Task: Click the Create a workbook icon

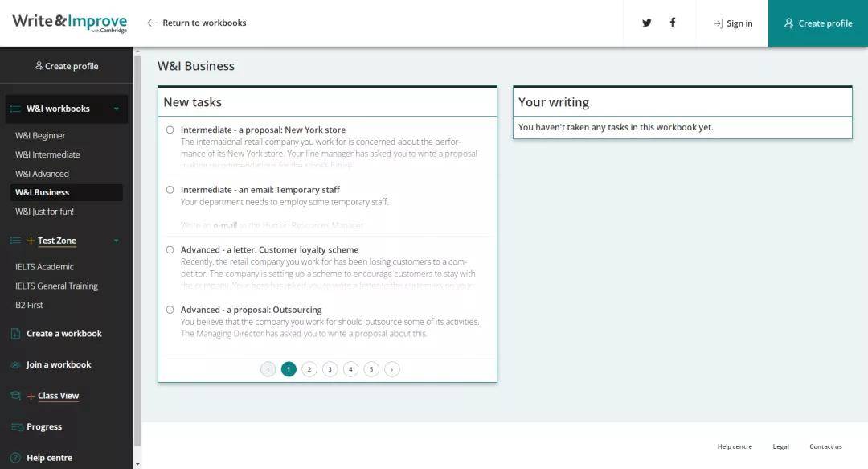Action: pyautogui.click(x=15, y=334)
